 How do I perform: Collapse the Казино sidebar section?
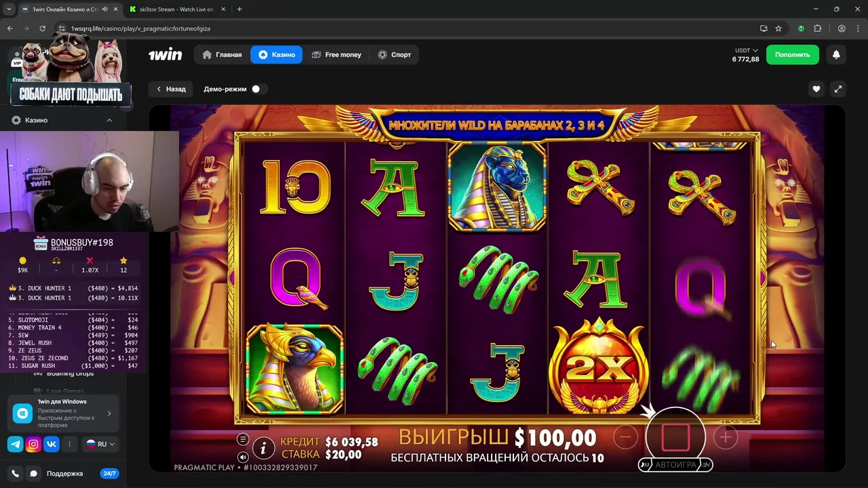pos(109,120)
